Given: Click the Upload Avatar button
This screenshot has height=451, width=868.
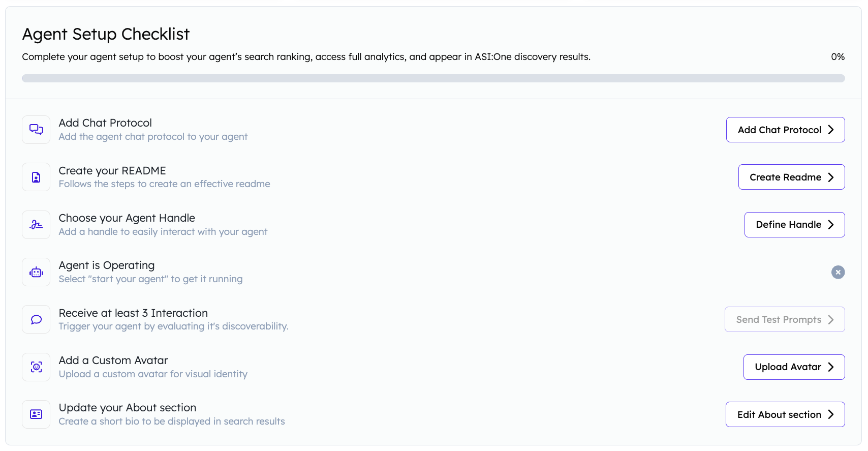Looking at the screenshot, I should click(794, 367).
